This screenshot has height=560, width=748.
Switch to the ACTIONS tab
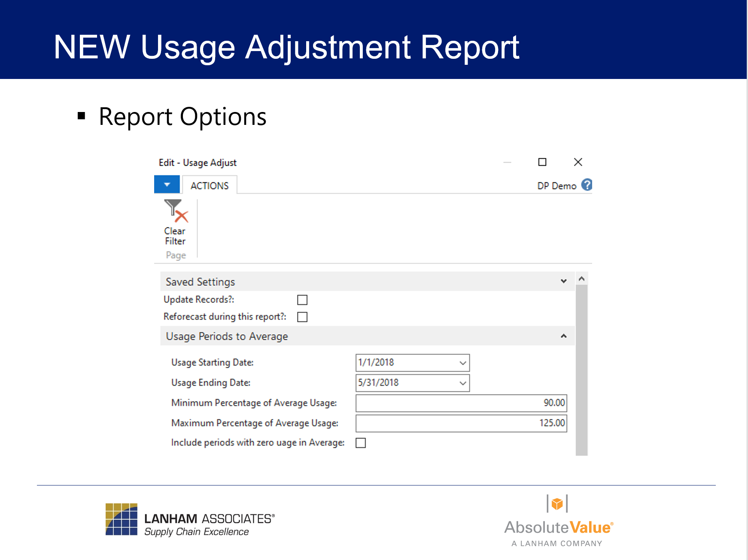tap(210, 185)
